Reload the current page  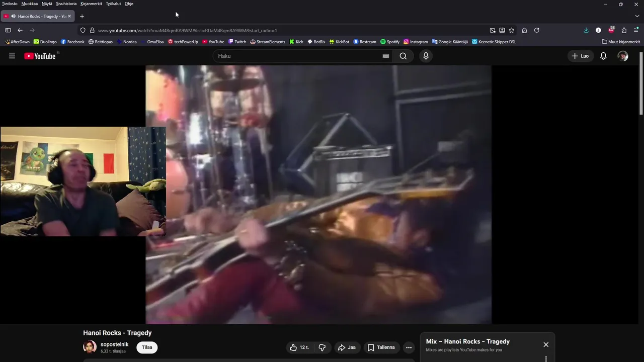pyautogui.click(x=537, y=30)
